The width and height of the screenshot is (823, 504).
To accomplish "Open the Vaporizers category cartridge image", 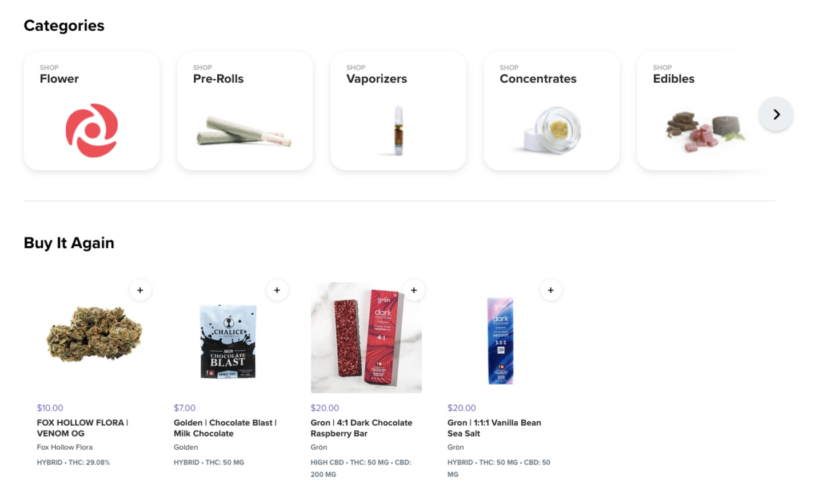I will [x=398, y=130].
